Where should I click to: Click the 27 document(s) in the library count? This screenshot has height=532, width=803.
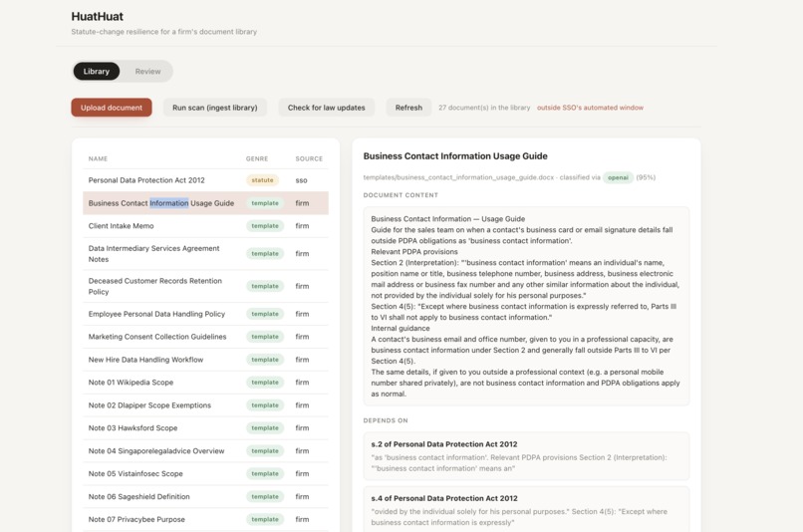(x=484, y=108)
